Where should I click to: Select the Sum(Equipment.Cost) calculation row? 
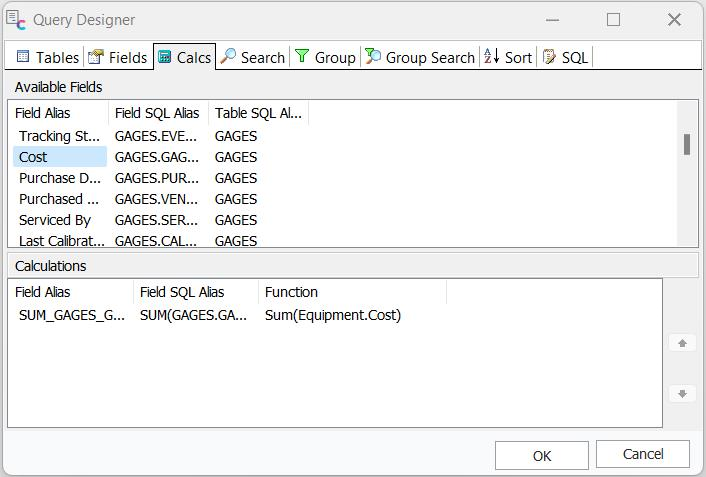tap(332, 315)
